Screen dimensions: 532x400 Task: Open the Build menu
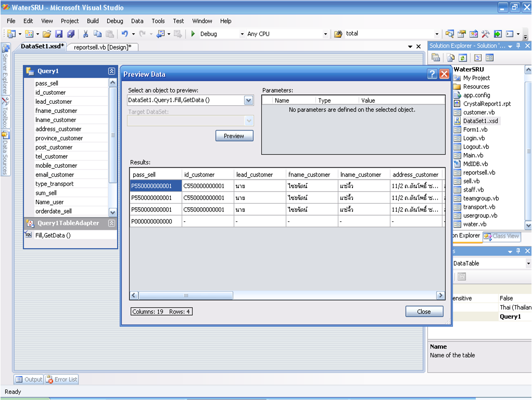pyautogui.click(x=93, y=21)
